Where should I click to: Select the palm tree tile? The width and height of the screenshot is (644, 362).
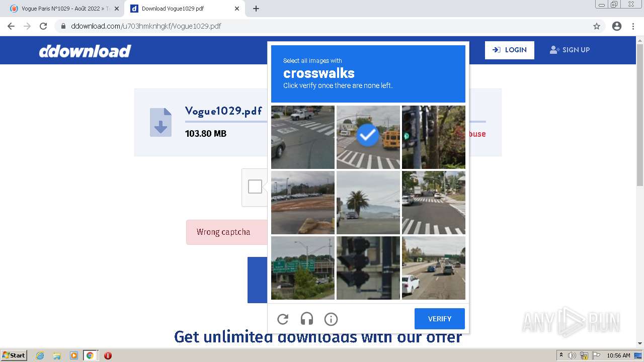tap(368, 203)
